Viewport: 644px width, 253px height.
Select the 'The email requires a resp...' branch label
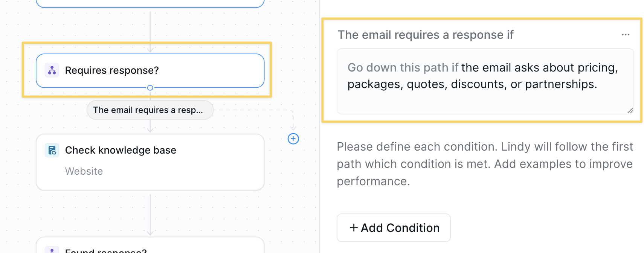(150, 110)
